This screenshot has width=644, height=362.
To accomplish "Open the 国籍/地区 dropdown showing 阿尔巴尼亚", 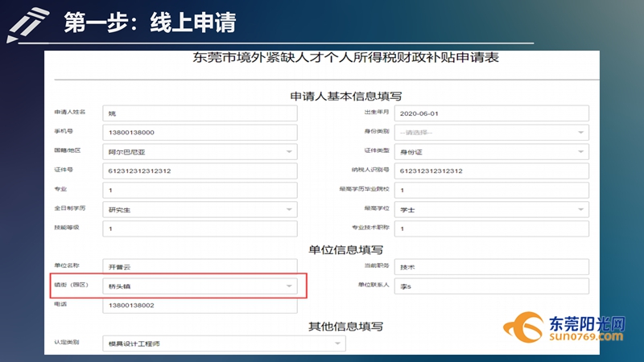I will coord(200,152).
